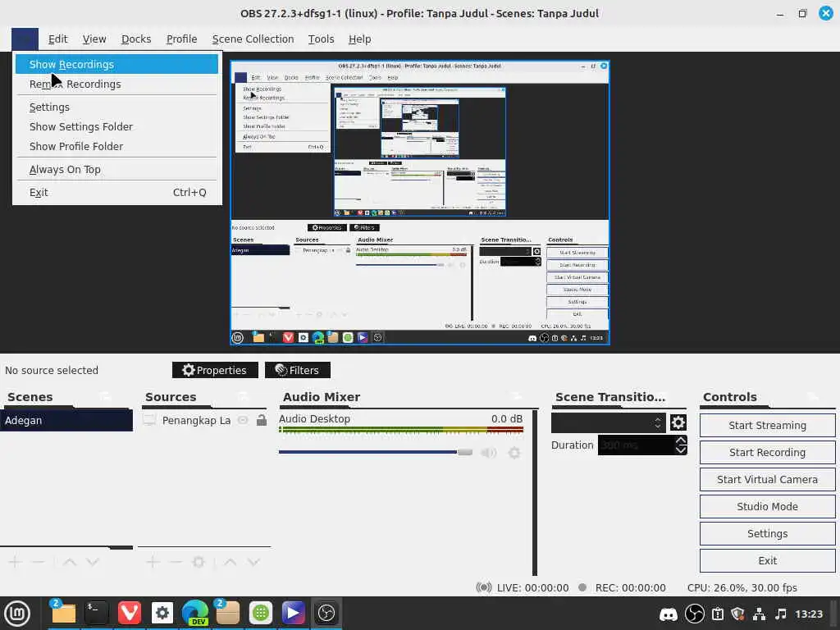Open Filters for the selected source
The image size is (840, 630).
click(x=297, y=370)
